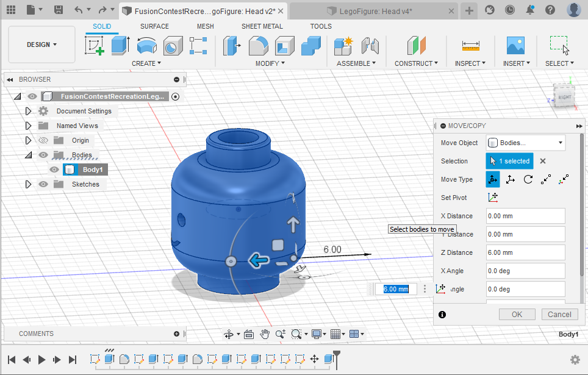The image size is (588, 375).
Task: Click the Pan hand tool
Action: pos(265,334)
